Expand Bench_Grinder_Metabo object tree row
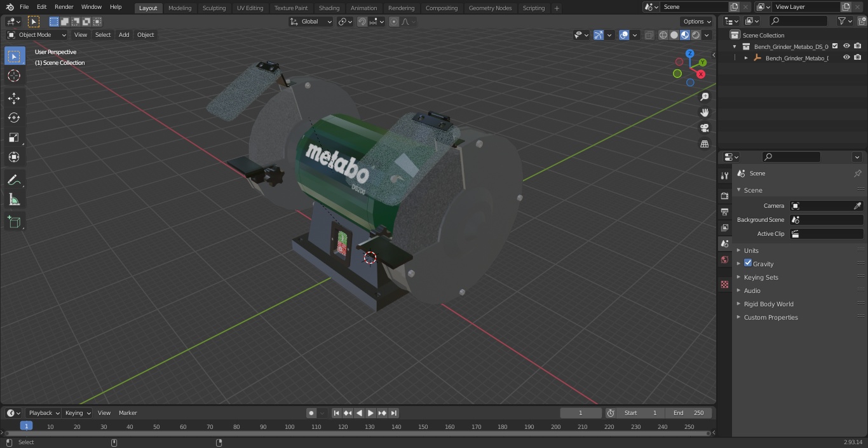 pos(746,58)
